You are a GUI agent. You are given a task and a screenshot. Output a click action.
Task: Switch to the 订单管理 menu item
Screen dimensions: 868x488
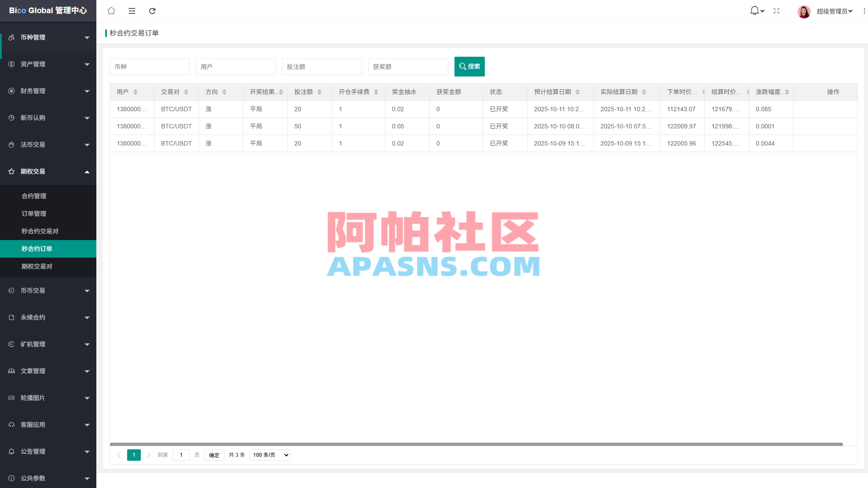coord(34,213)
